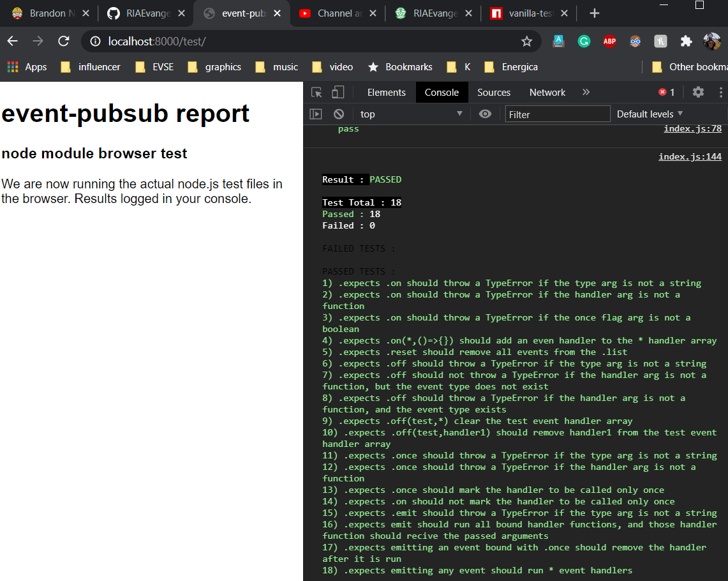Open the Bookmarks star folder
Viewport: 728px width, 581px height.
(x=400, y=67)
